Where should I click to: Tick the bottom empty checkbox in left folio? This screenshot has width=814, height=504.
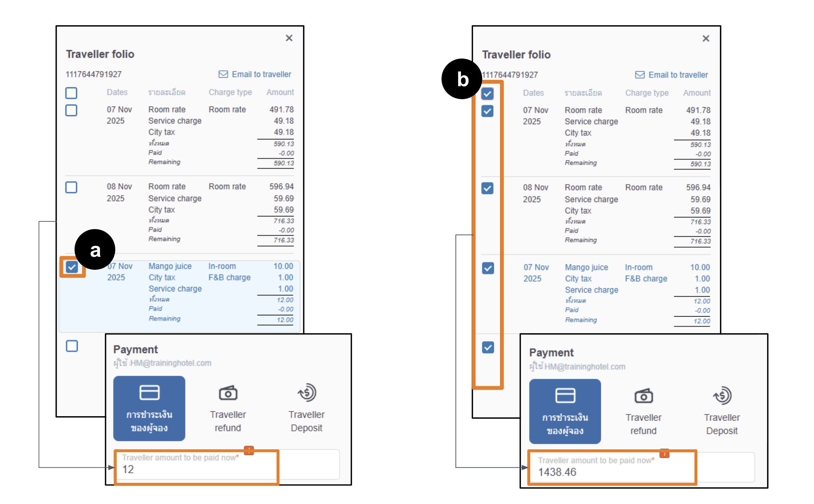click(x=72, y=346)
